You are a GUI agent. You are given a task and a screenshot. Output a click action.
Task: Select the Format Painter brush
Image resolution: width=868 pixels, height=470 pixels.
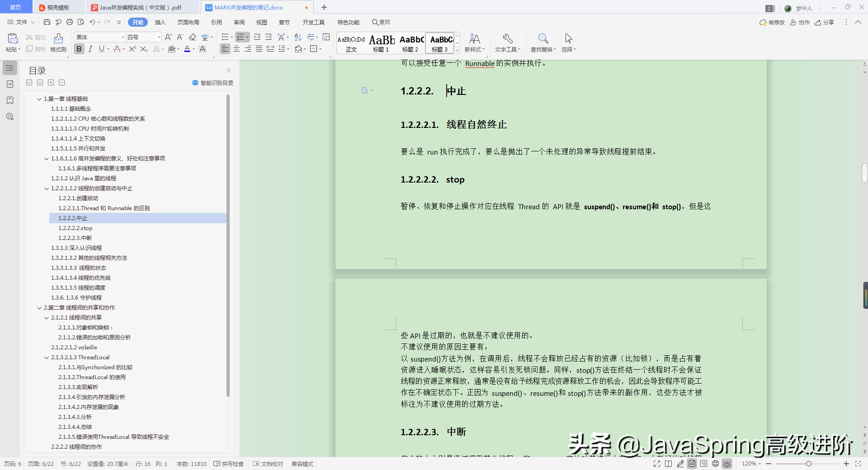coord(58,39)
